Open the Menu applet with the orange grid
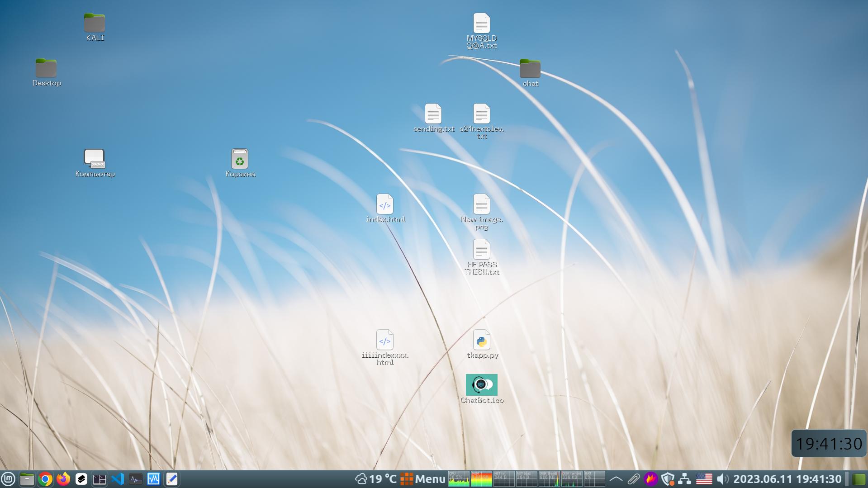 (x=423, y=479)
